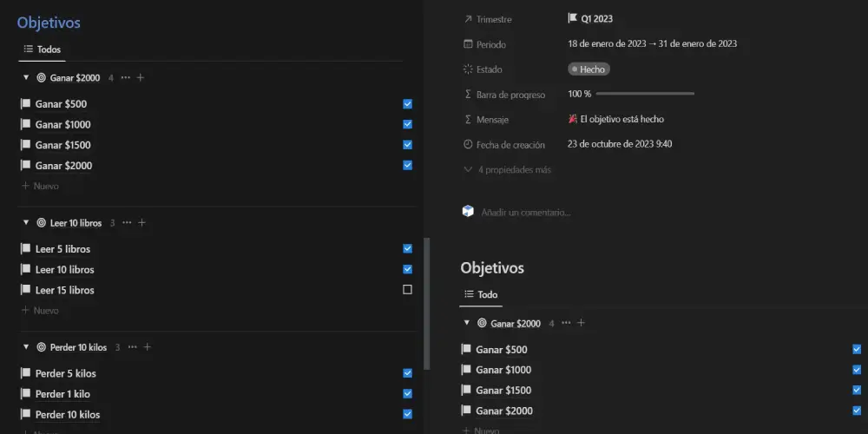
Task: Click the plus icon beside Perder 10 kilos group
Action: coord(148,347)
